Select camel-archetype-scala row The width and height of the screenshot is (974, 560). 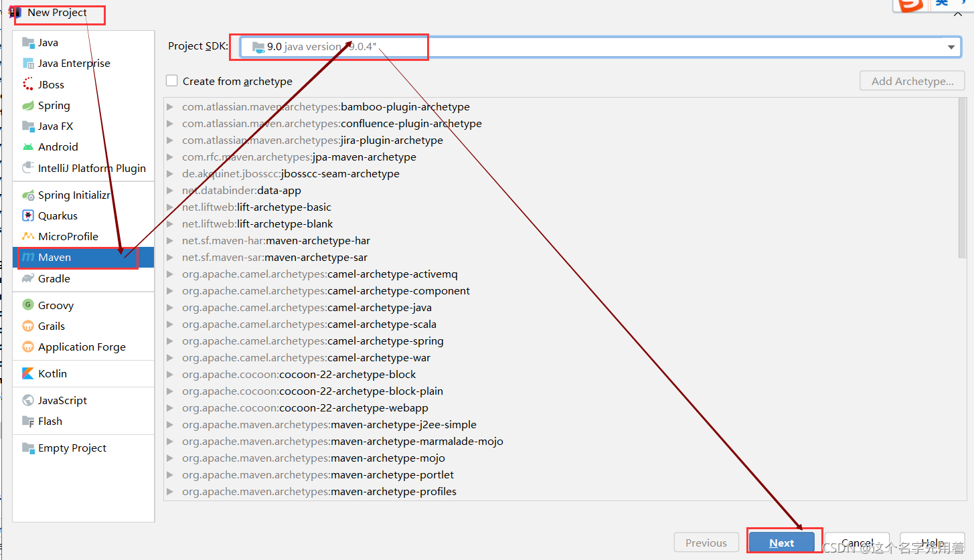pos(561,324)
